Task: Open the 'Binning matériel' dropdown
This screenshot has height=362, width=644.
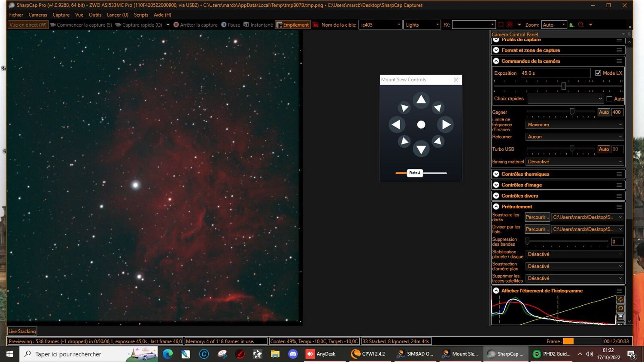Action: point(574,161)
